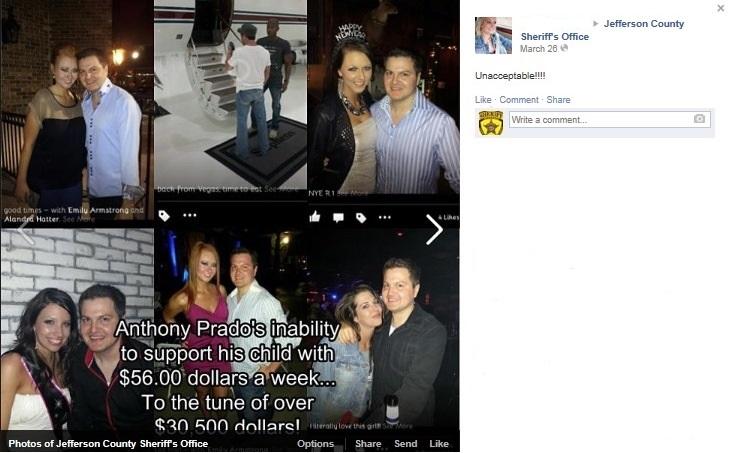The height and width of the screenshot is (453, 730).
Task: Open the three-dots menu under NYE photo
Action: click(385, 217)
